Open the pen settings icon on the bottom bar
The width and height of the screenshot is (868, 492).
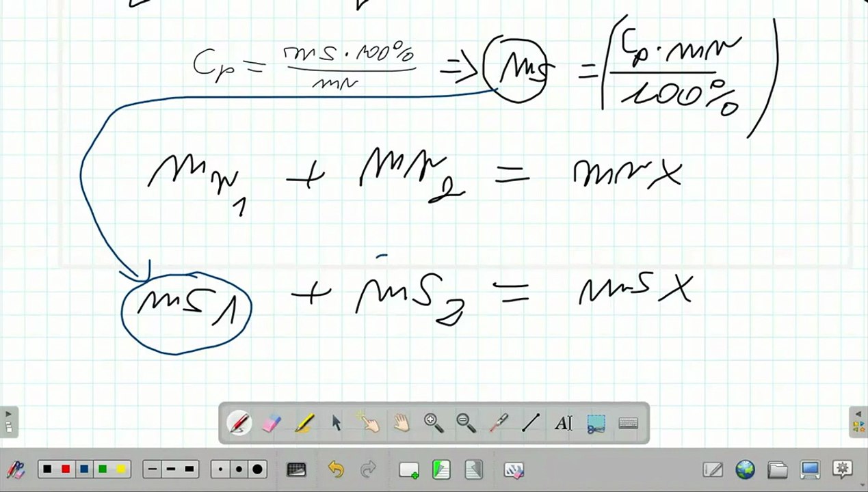click(x=15, y=469)
